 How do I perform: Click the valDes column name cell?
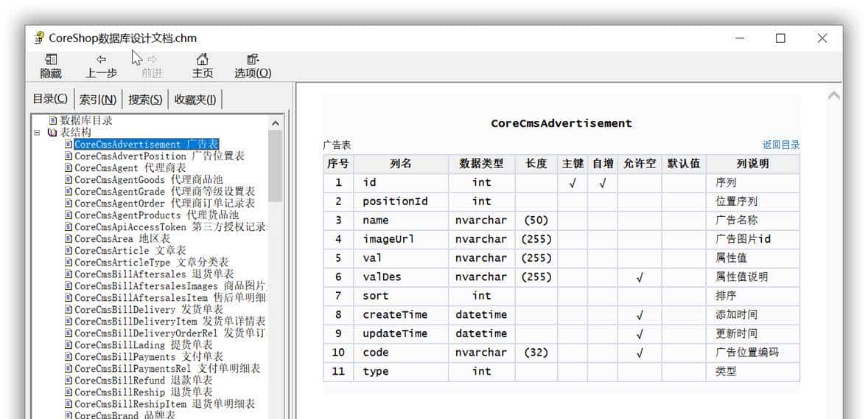tap(402, 277)
